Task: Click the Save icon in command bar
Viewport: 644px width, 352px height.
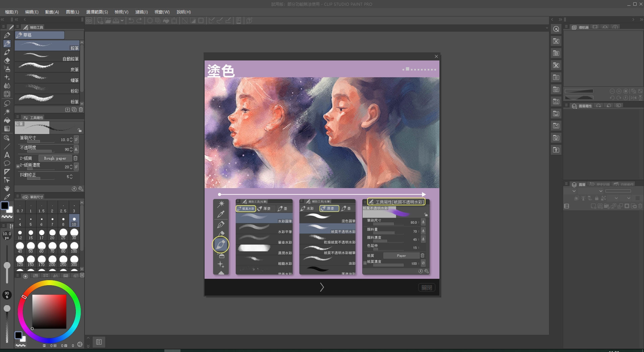Action: (x=116, y=20)
